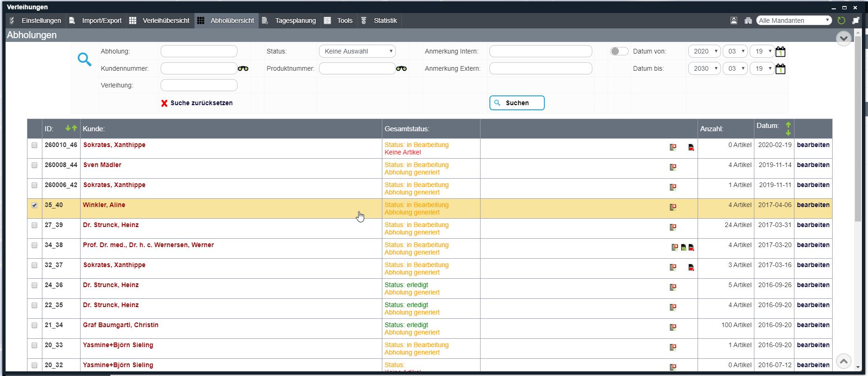Click the green refresh icon in toolbar
The image size is (868, 376).
click(x=841, y=20)
